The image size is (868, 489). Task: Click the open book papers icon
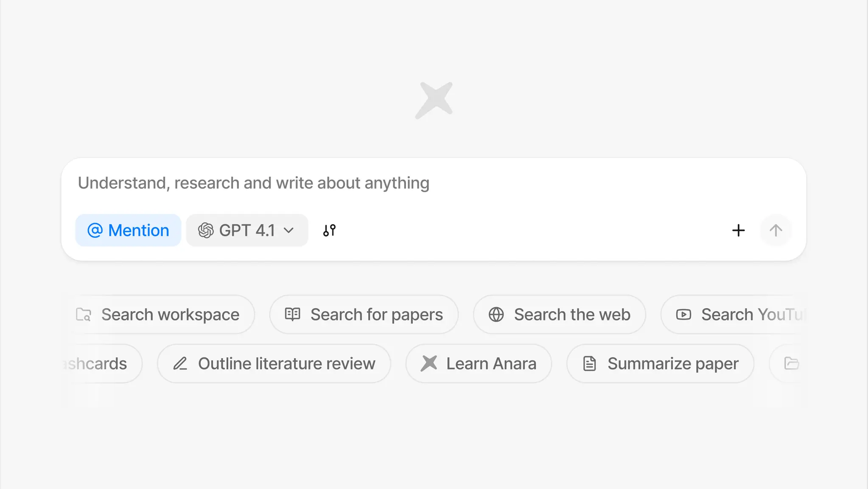click(292, 315)
